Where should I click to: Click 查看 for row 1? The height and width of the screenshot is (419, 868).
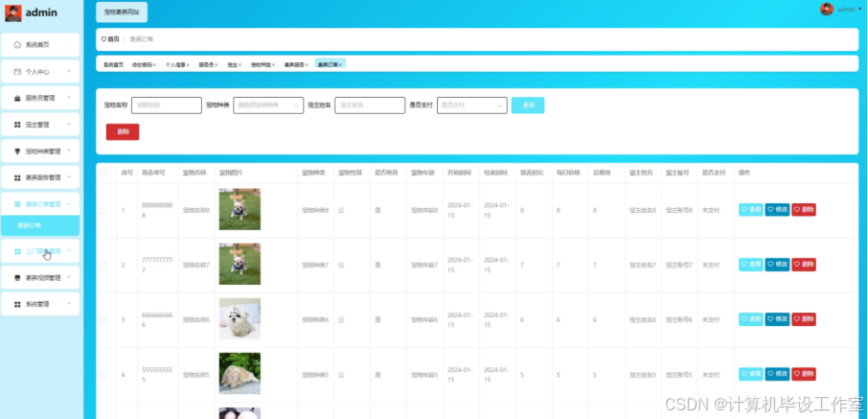pos(751,209)
